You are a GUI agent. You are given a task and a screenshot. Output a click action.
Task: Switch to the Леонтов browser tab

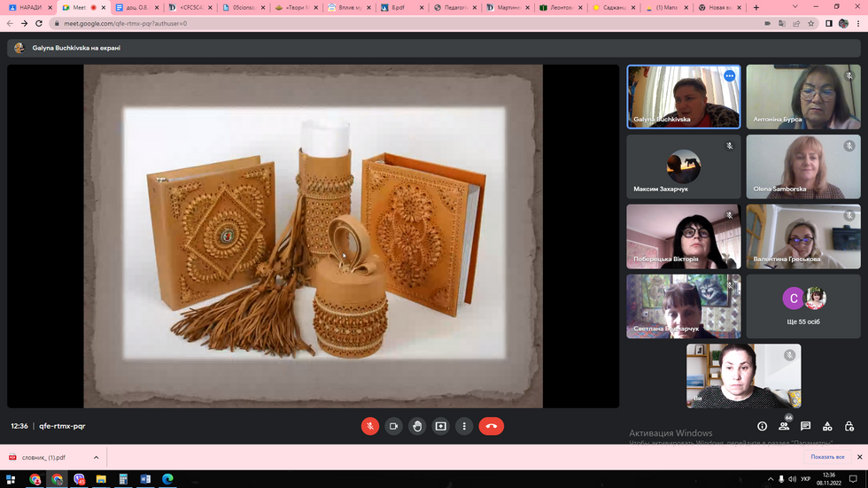pos(561,8)
